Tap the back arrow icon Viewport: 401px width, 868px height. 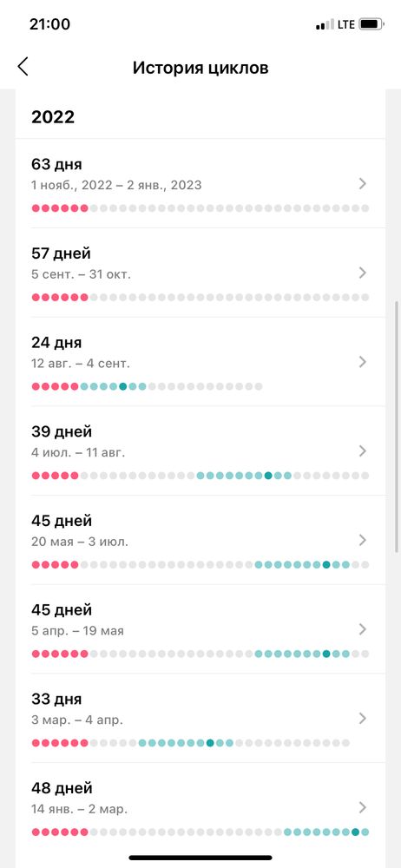(x=23, y=67)
